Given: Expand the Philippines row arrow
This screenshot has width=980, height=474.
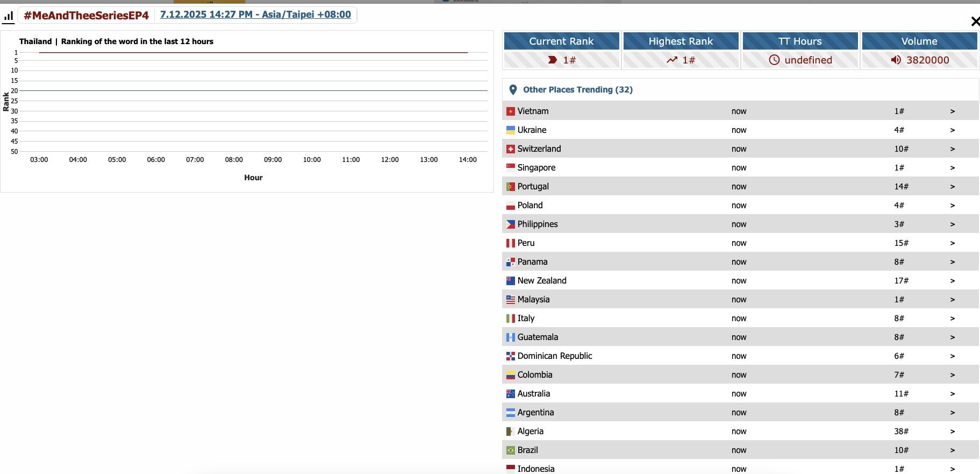Looking at the screenshot, I should [952, 224].
